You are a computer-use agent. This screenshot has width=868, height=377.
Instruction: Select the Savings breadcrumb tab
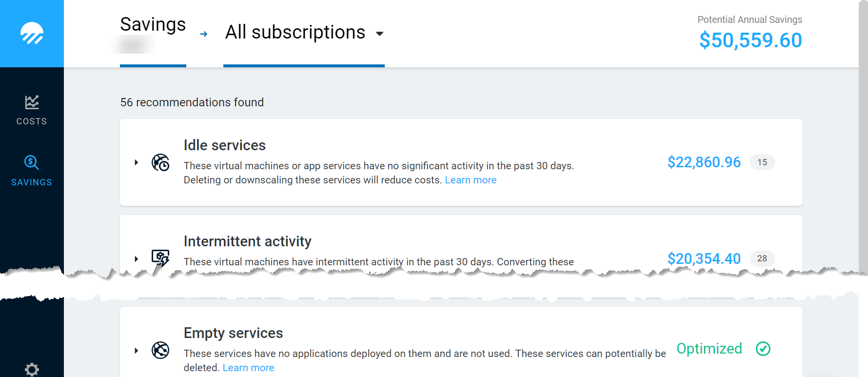[153, 24]
